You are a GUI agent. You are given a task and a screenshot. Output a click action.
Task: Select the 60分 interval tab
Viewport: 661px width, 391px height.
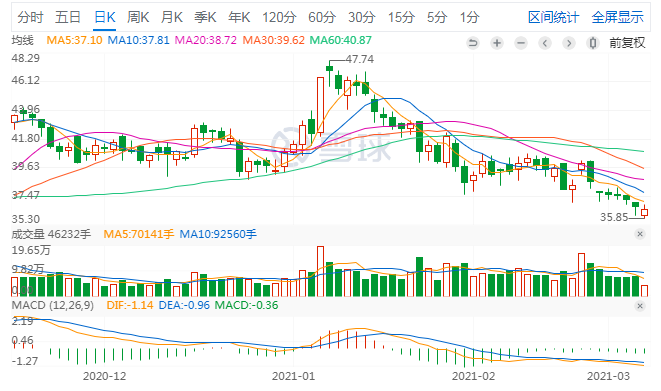[322, 17]
